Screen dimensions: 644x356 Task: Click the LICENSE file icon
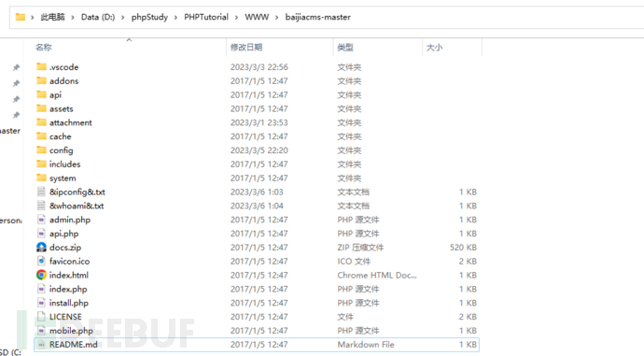tap(41, 317)
